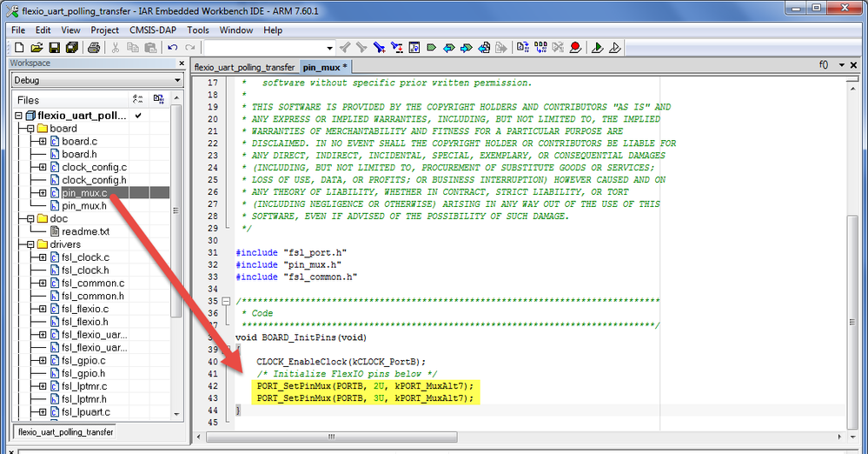Click the Navigate Forward icon
The width and height of the screenshot is (868, 454).
[501, 48]
